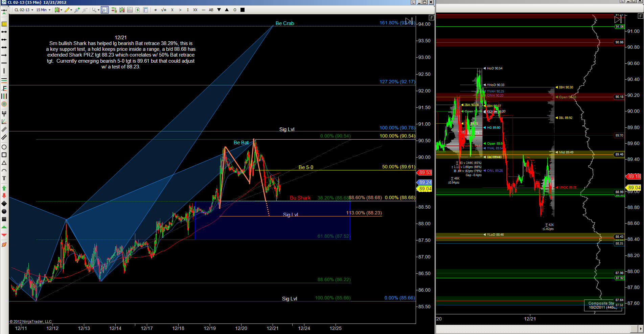Select the green arrow up marker tool
Screen dimensions: 644x334
(4, 188)
